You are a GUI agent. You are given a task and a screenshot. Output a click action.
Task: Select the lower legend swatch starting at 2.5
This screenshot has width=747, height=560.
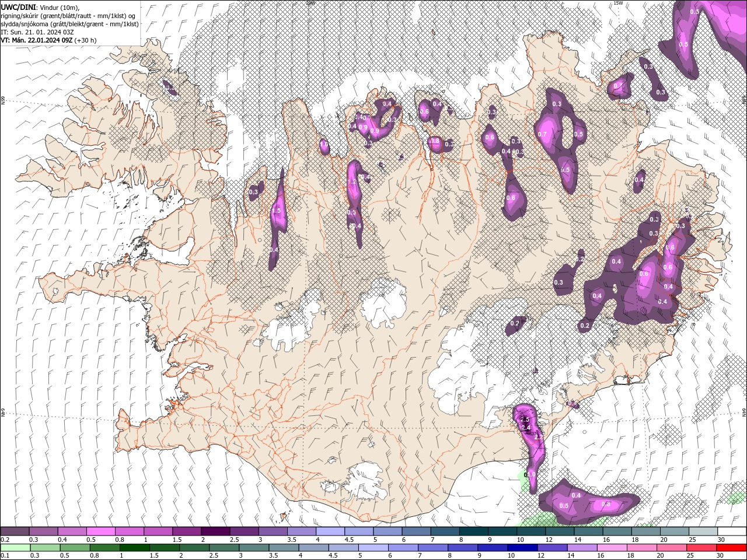[224, 548]
